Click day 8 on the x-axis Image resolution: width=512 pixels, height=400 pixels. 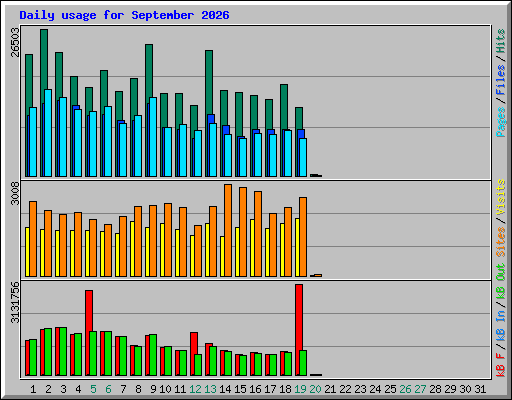click(138, 389)
